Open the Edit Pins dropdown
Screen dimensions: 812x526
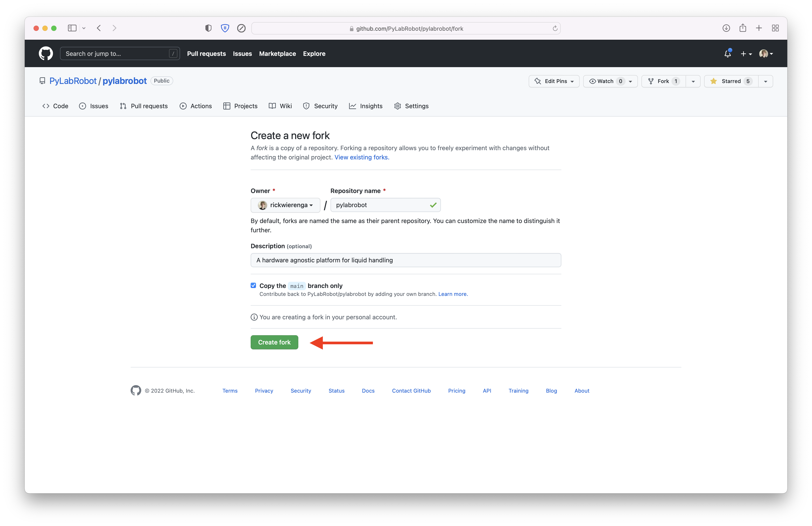pos(554,81)
